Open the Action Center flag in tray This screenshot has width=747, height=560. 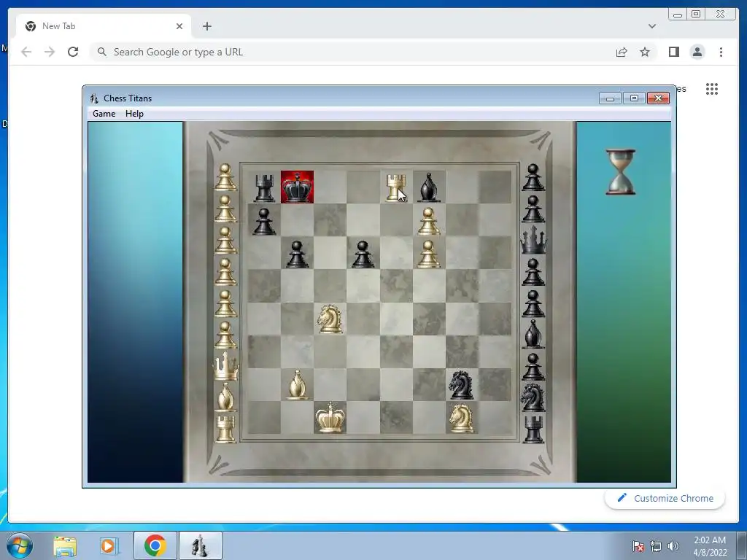638,546
